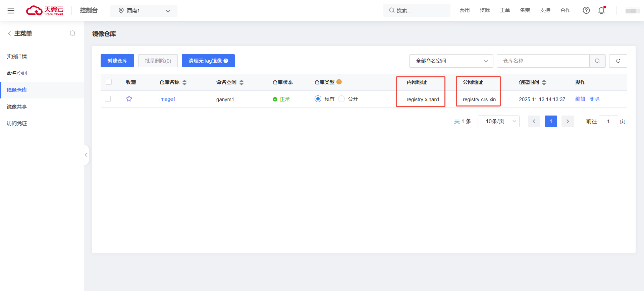Viewport: 644px width, 291px height.
Task: Tick the select-all checkbox in table header
Action: pos(109,82)
